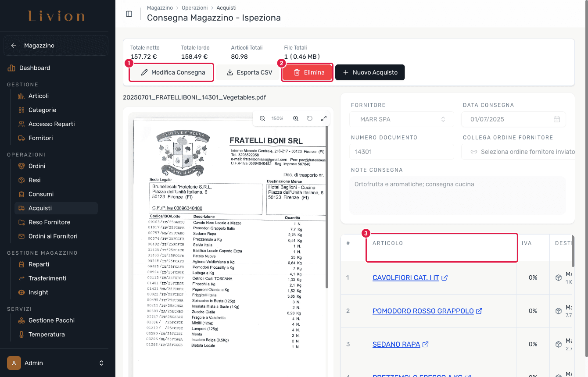Image resolution: width=588 pixels, height=377 pixels.
Task: Go to Ordini ai Fornitori
Action: tap(53, 236)
